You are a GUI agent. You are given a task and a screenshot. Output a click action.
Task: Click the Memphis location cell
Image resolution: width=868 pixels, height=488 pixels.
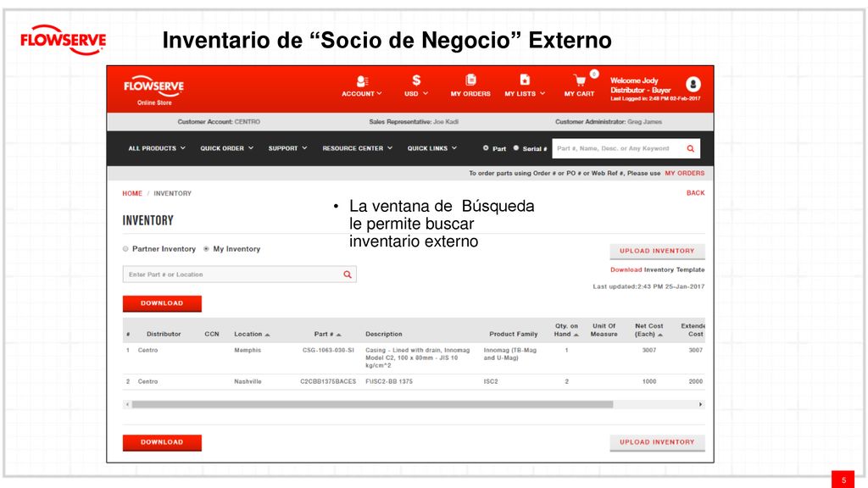point(248,350)
